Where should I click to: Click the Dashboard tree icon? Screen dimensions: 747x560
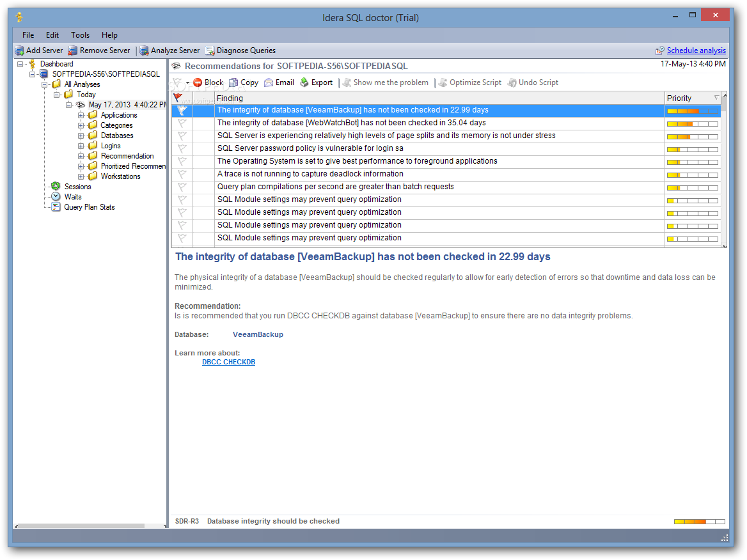tap(32, 64)
